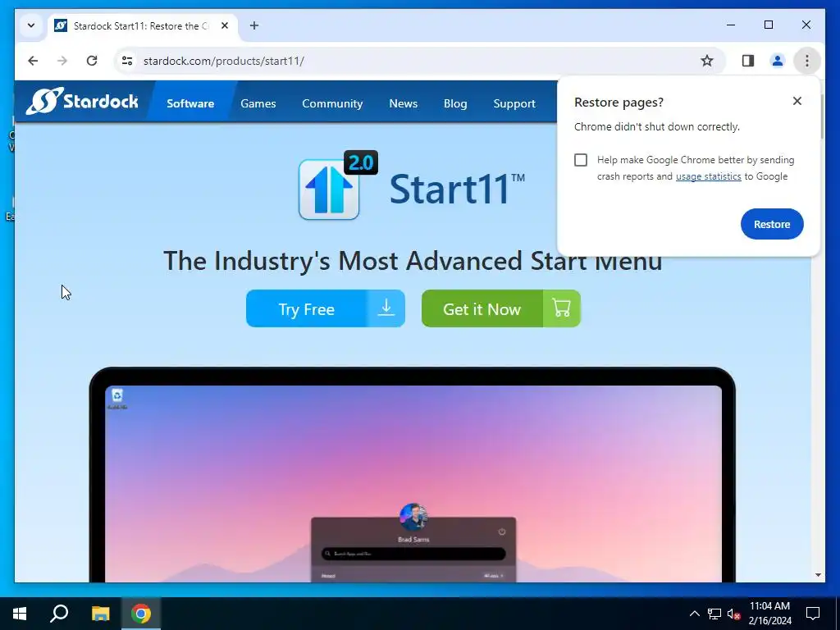
Task: Show hidden system tray icons
Action: (x=694, y=614)
